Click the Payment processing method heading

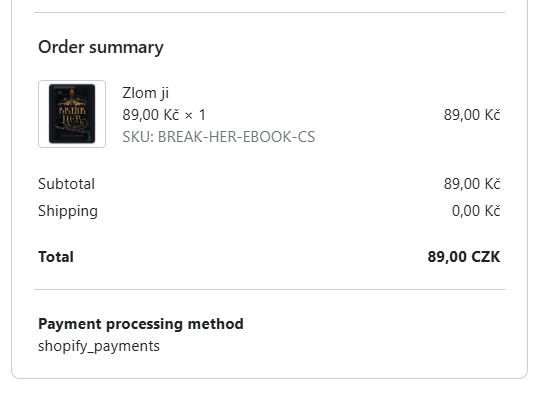(x=141, y=324)
